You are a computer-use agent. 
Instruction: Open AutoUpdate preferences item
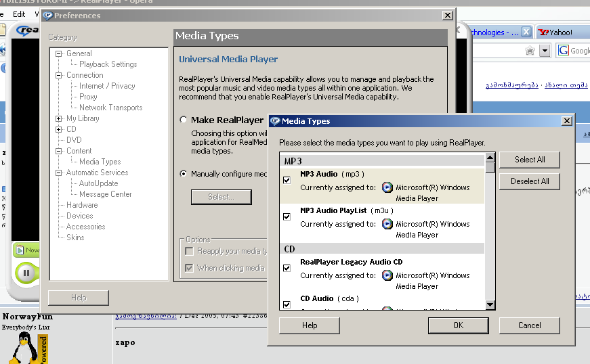[x=98, y=183]
